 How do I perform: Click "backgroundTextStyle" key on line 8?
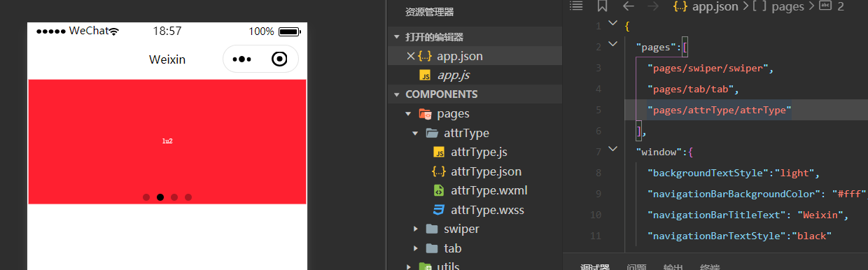pyautogui.click(x=708, y=173)
